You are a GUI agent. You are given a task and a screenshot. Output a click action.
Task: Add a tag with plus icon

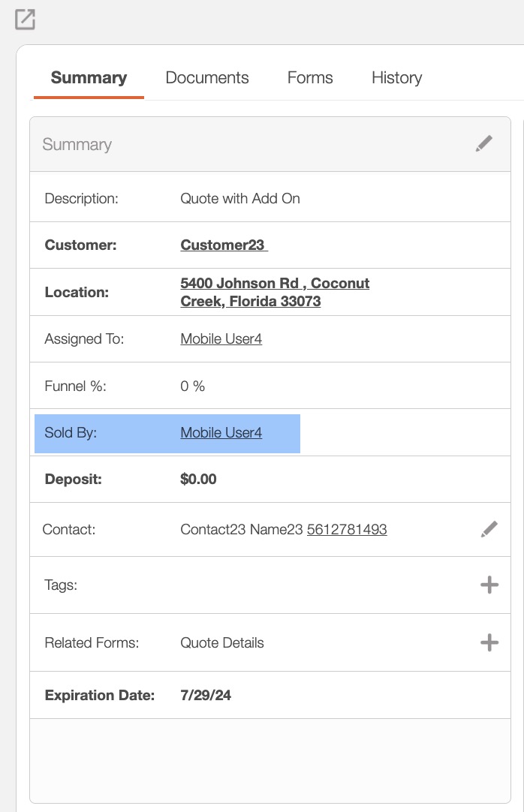coord(489,585)
